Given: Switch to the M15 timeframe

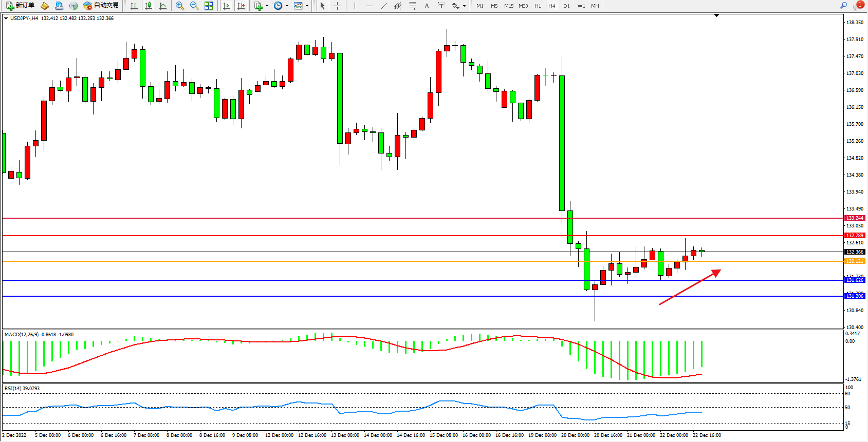Looking at the screenshot, I should click(509, 6).
